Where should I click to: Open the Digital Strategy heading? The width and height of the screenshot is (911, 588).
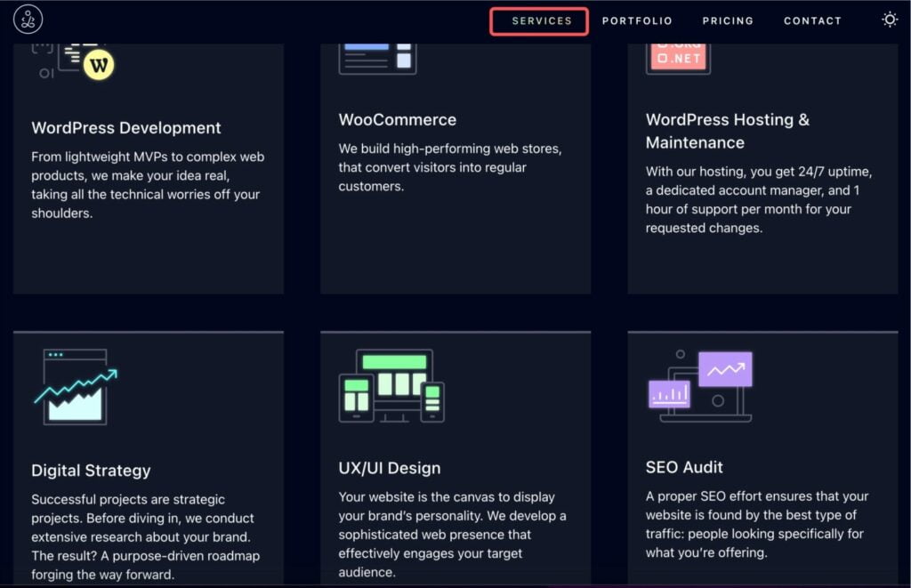[91, 470]
